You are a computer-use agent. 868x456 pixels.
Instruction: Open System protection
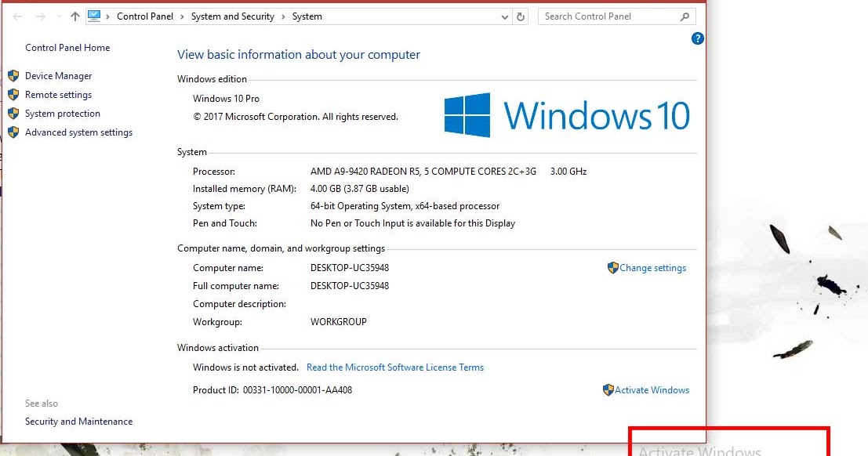[x=63, y=114]
